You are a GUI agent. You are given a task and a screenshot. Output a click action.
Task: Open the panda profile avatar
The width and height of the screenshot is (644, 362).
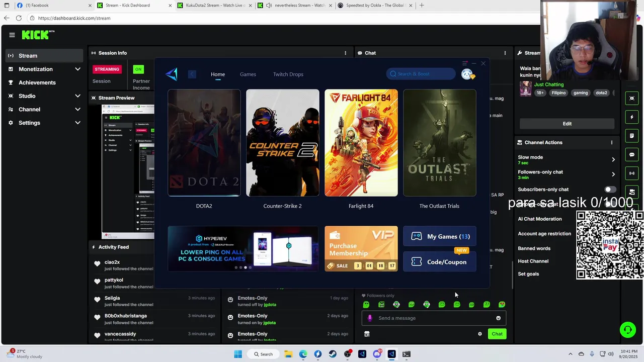tap(467, 74)
